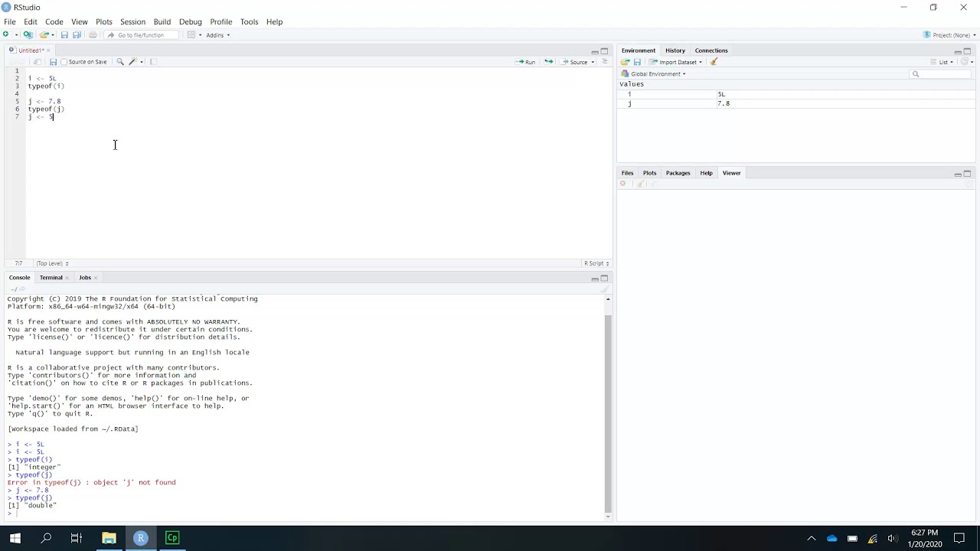Open the Session menu
This screenshot has width=980, height=551.
pyautogui.click(x=132, y=21)
